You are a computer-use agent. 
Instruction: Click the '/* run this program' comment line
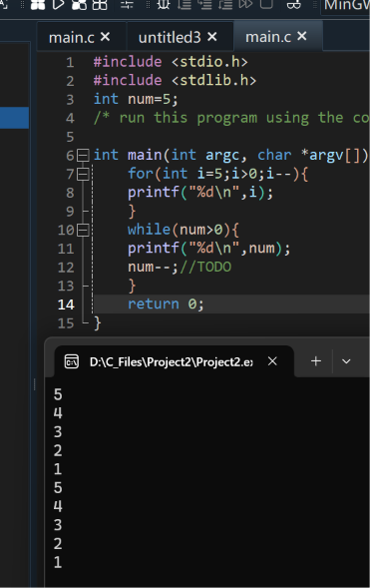click(x=231, y=118)
